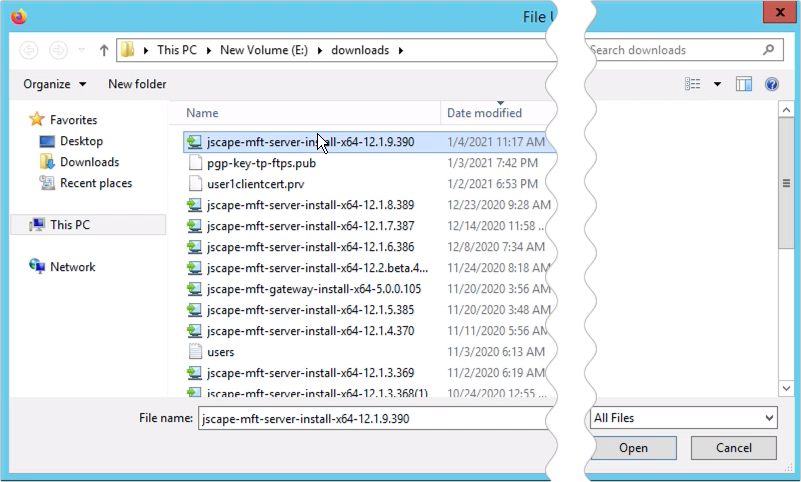The height and width of the screenshot is (482, 801).
Task: Select Network in the navigation pane
Action: click(x=73, y=267)
